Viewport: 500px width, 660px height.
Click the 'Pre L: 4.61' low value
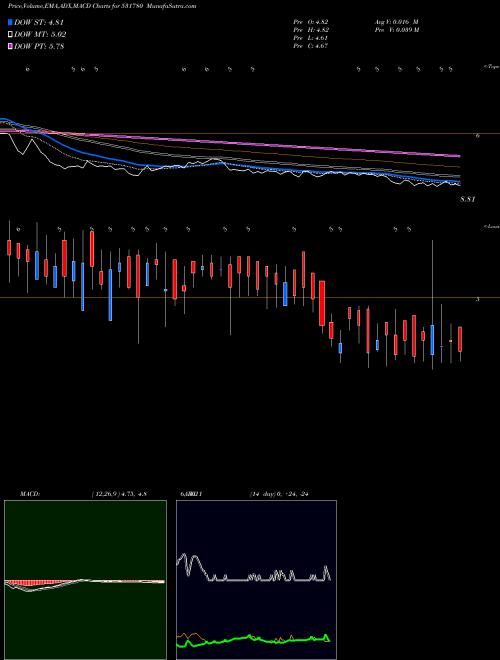pyautogui.click(x=311, y=38)
